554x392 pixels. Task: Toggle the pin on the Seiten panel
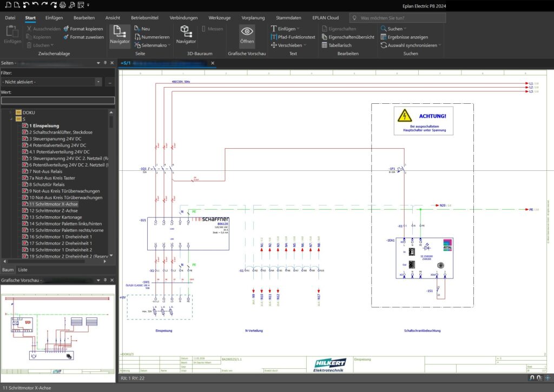(104, 63)
